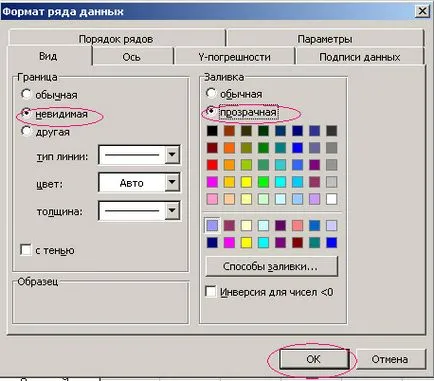
Task: Pick the rose pink swatch in main palette
Action: 212,199
